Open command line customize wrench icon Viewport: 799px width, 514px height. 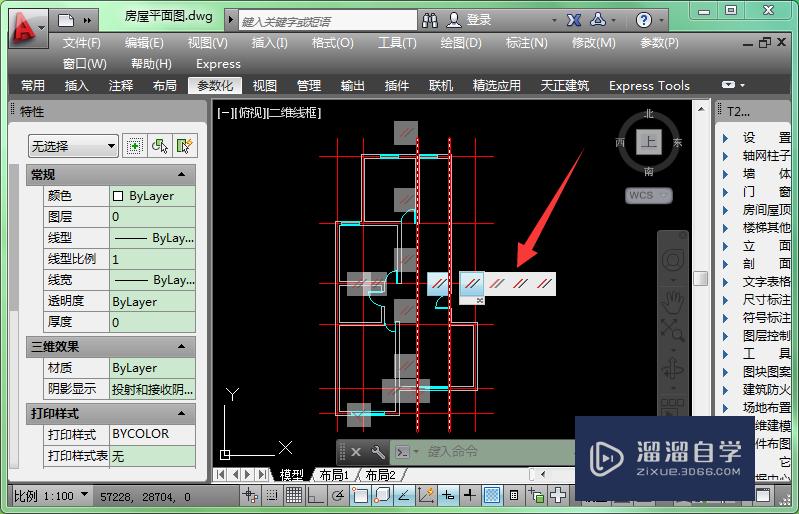tap(378, 452)
